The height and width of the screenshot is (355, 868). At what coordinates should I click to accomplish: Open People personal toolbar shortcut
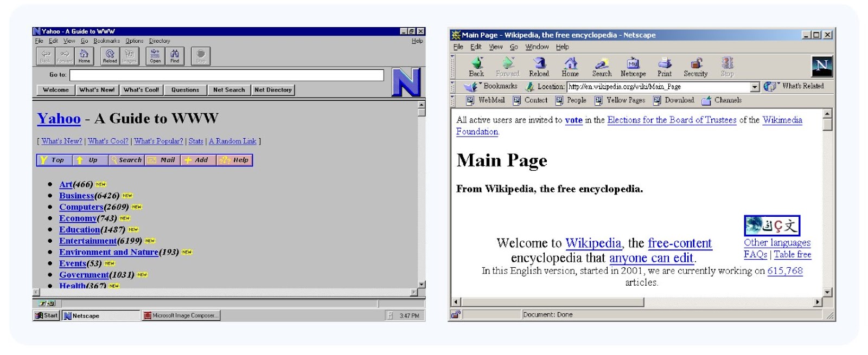click(571, 100)
